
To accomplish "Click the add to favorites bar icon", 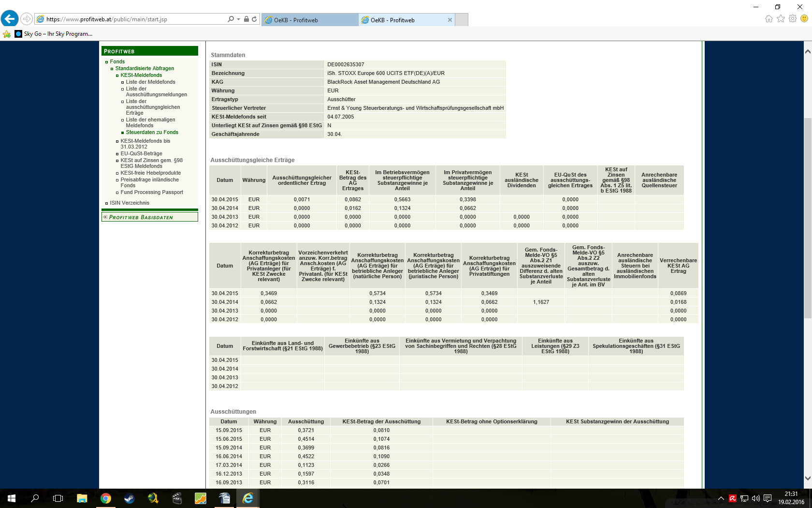I will (7, 34).
